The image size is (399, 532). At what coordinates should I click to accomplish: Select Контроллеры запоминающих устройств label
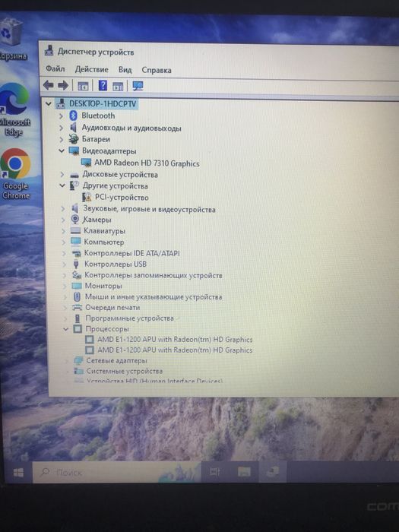point(154,275)
